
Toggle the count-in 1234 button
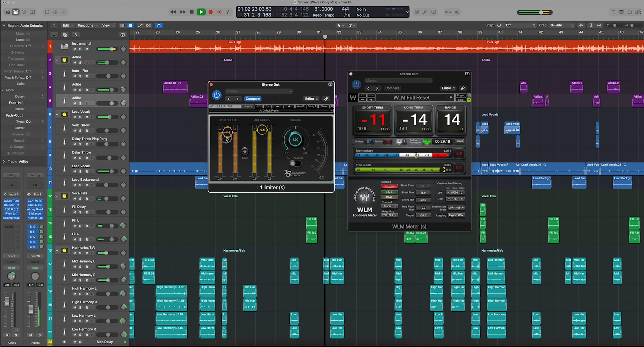coord(448,12)
